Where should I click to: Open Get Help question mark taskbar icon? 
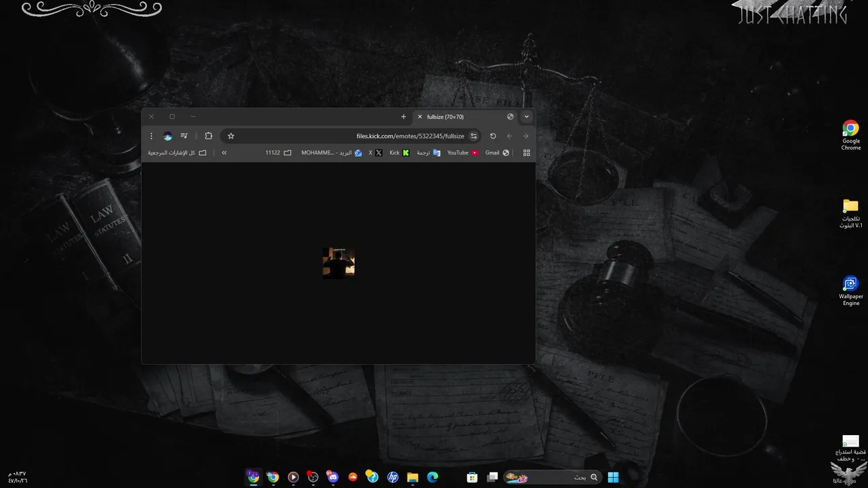coord(372,477)
